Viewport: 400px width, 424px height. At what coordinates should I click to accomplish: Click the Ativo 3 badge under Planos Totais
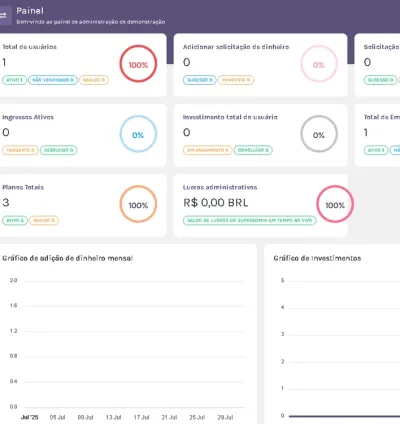(x=15, y=220)
